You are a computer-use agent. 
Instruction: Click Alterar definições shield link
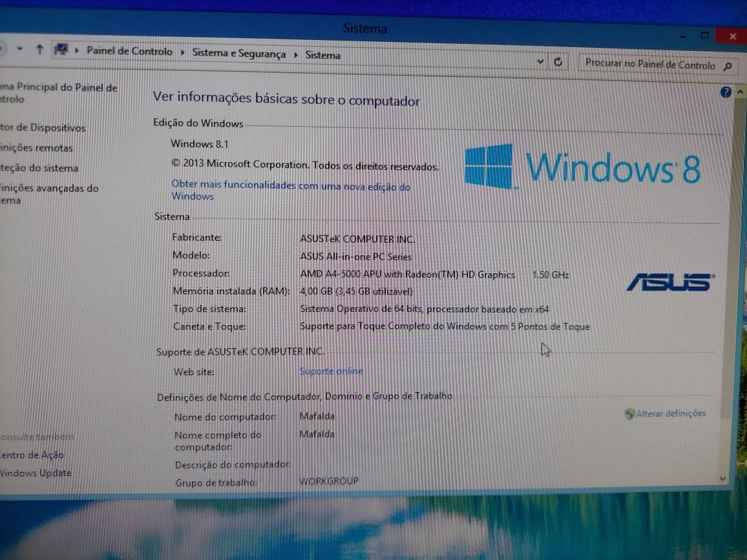click(x=671, y=413)
